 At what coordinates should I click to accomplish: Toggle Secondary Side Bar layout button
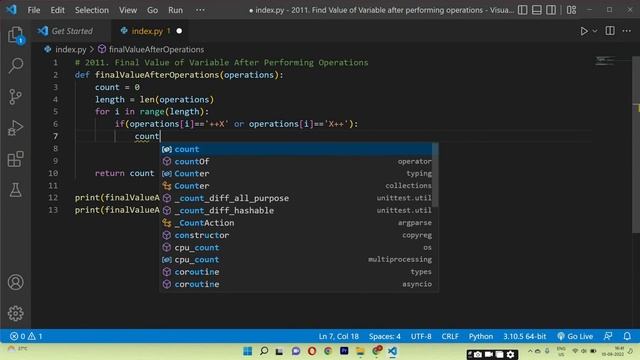(551, 10)
